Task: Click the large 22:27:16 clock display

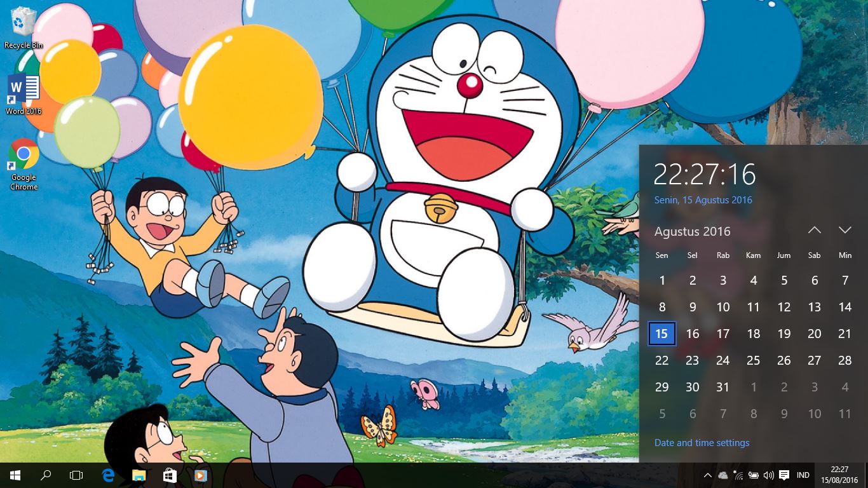Action: point(705,174)
